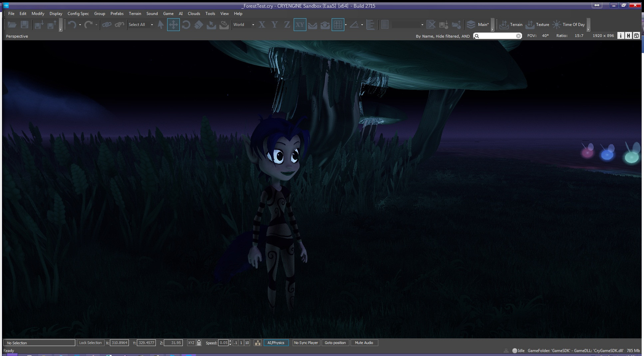Viewport: 644px width, 356px height.
Task: Click the Undo arrow icon
Action: pyautogui.click(x=72, y=25)
